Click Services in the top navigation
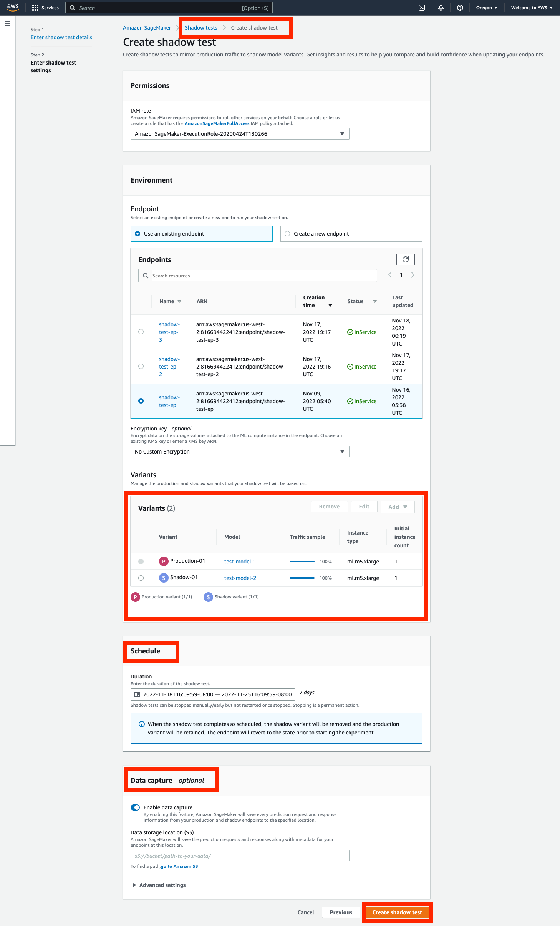The image size is (560, 937). [50, 8]
